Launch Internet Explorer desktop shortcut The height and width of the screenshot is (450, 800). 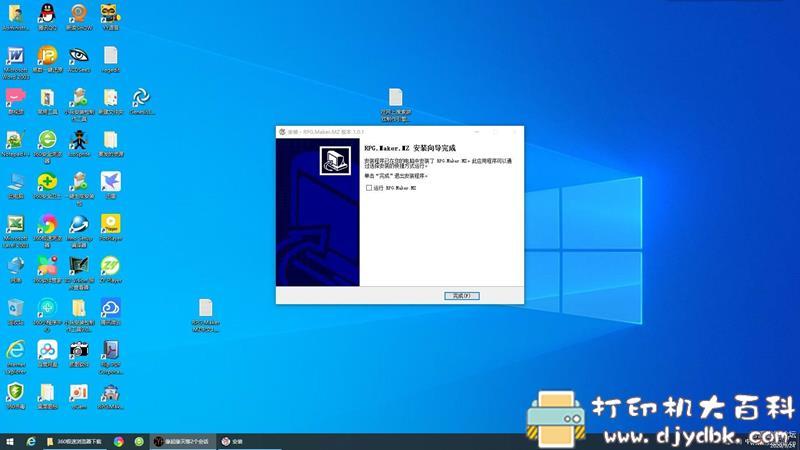[16, 358]
